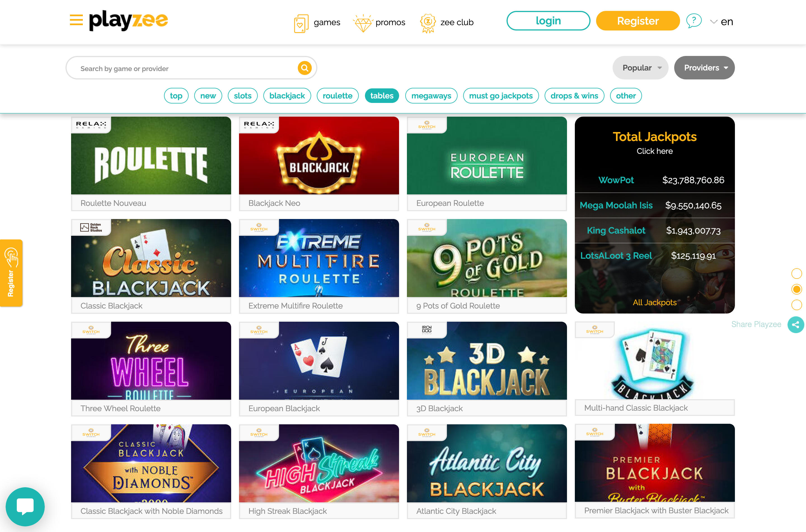
Task: Open the hamburger menu icon
Action: (76, 20)
